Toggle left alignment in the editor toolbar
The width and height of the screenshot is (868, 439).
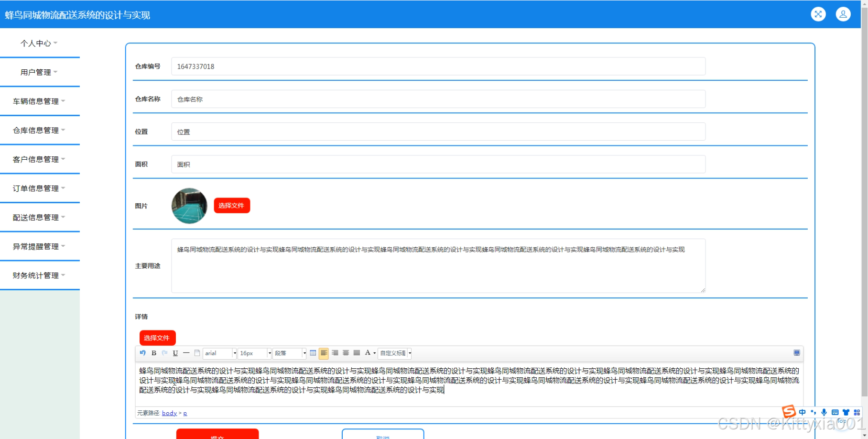324,353
